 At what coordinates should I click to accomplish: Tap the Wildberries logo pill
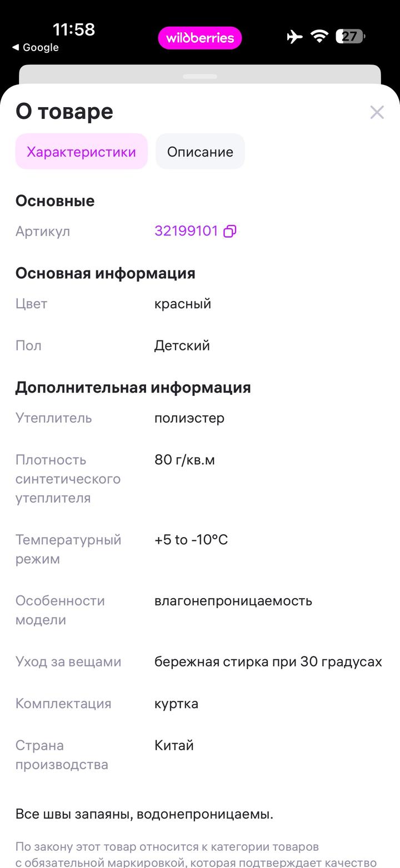(200, 38)
